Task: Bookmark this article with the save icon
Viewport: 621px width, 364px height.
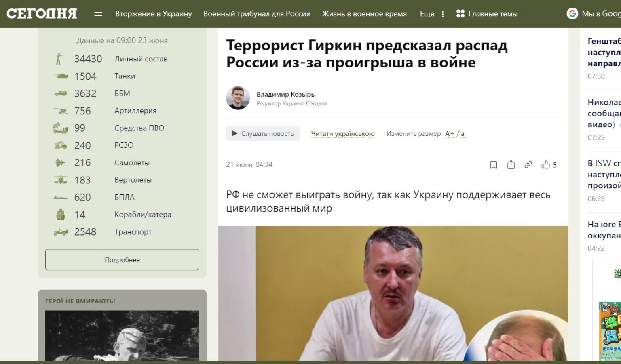Action: tap(494, 165)
